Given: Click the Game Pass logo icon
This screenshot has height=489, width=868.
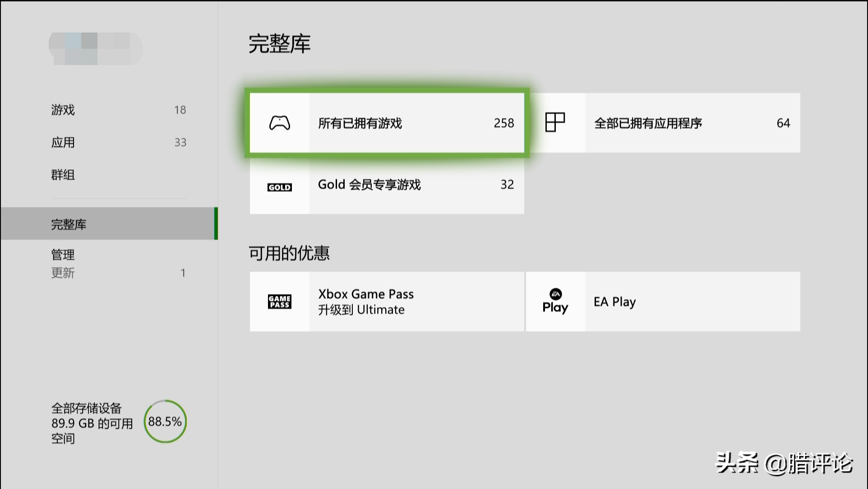Looking at the screenshot, I should 280,302.
